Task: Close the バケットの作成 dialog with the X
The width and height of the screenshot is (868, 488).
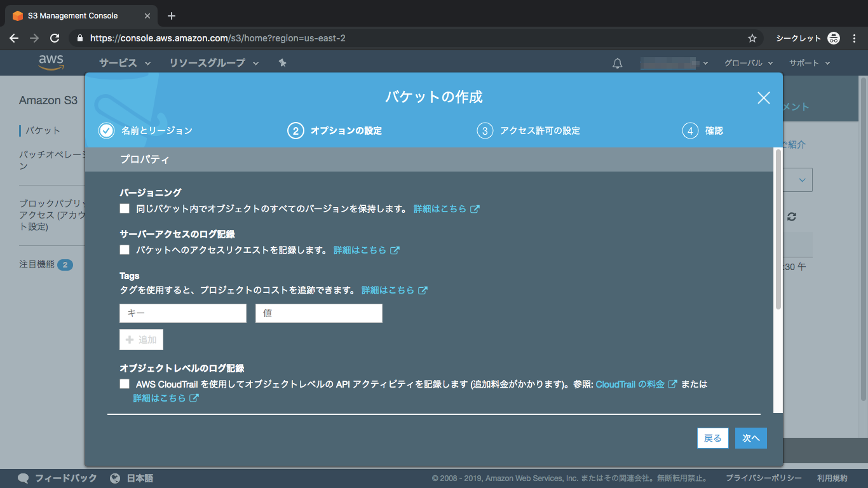Action: tap(764, 97)
